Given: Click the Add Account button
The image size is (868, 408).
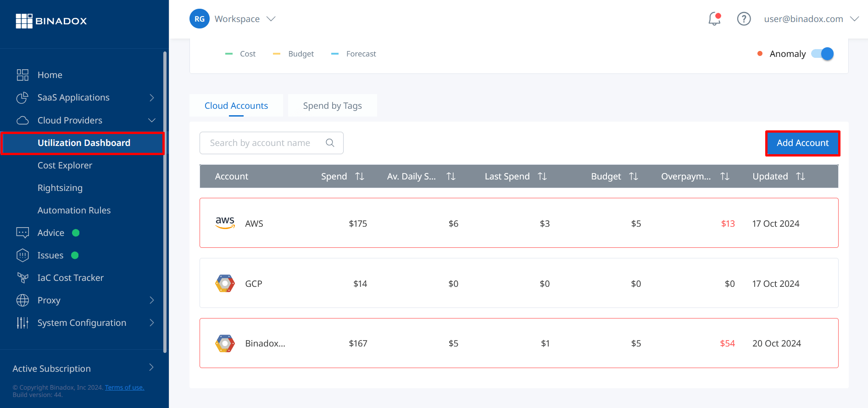Looking at the screenshot, I should [x=802, y=143].
